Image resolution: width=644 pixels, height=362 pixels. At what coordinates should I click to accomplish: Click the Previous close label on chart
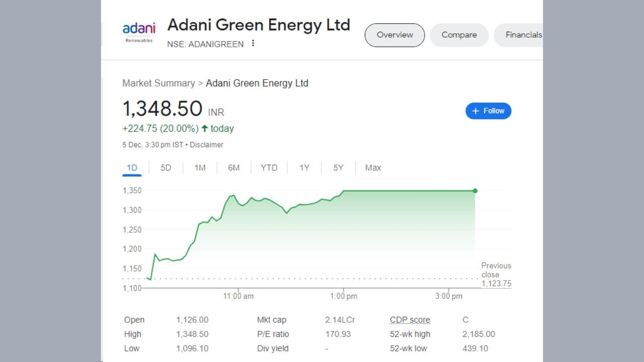pos(496,270)
